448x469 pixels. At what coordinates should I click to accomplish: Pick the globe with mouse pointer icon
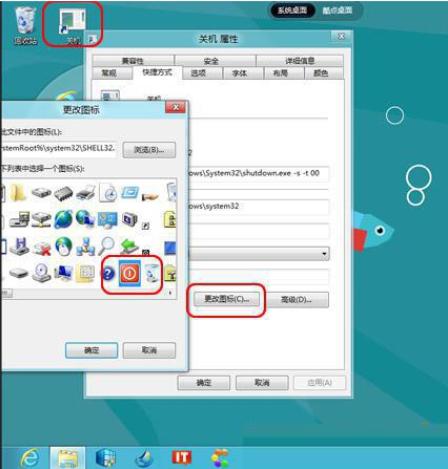[64, 246]
